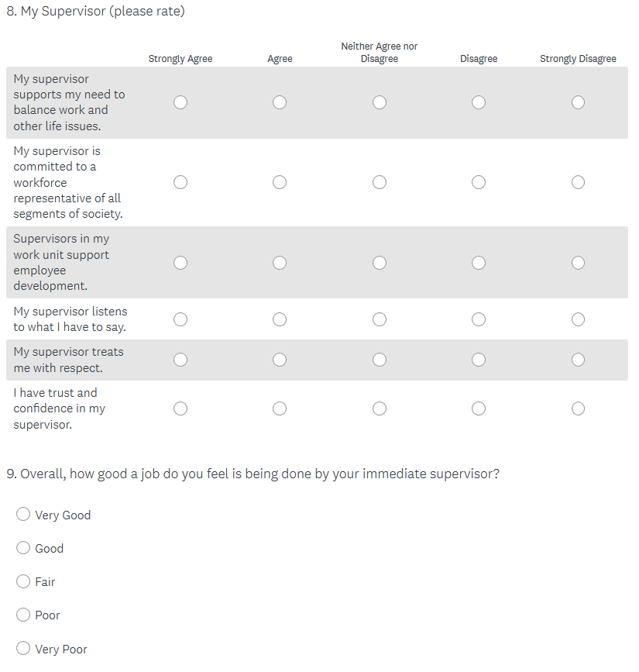This screenshot has width=639, height=672.
Task: Pick Disagree for representative workforce commitment
Action: point(479,182)
